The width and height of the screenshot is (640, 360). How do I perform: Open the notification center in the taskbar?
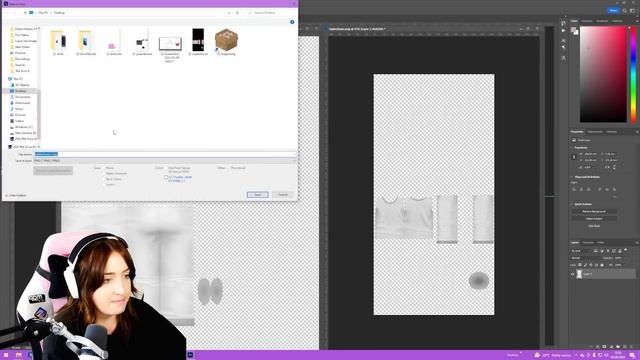coord(632,355)
